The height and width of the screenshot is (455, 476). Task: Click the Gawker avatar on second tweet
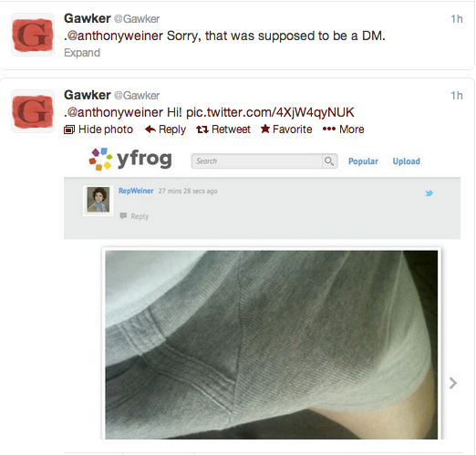[x=33, y=111]
